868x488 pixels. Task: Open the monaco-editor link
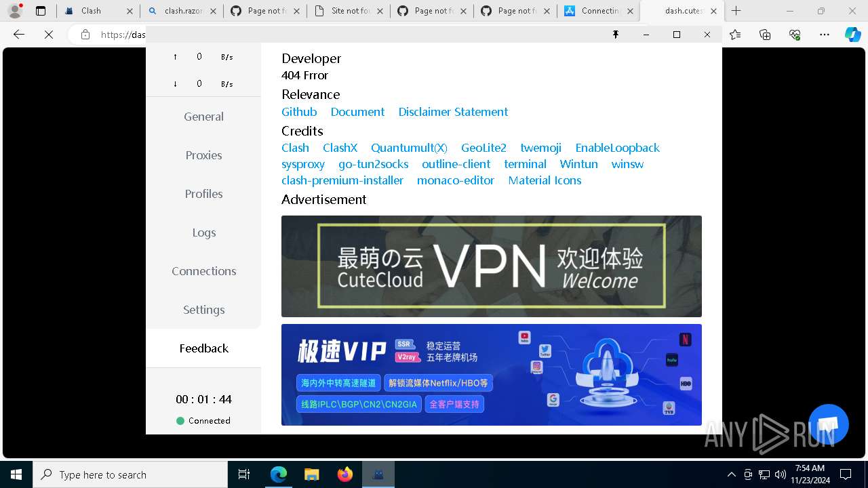click(456, 180)
